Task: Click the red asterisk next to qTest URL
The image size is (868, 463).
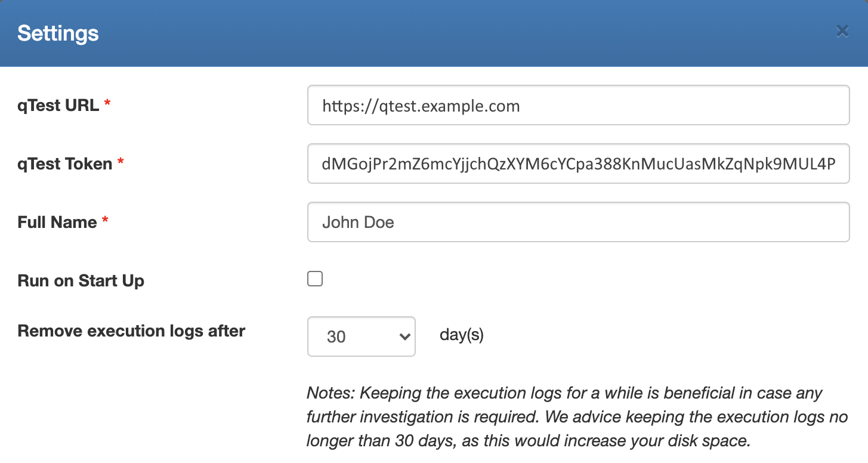Action: 107,104
